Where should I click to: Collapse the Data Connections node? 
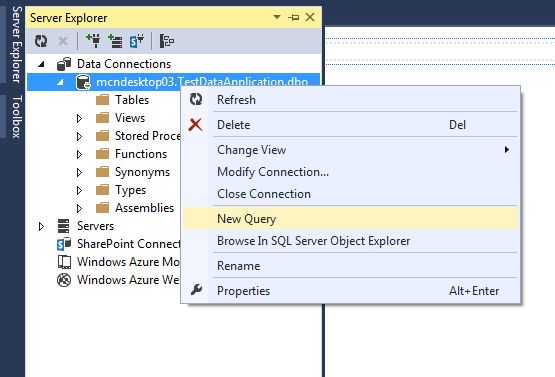(41, 64)
